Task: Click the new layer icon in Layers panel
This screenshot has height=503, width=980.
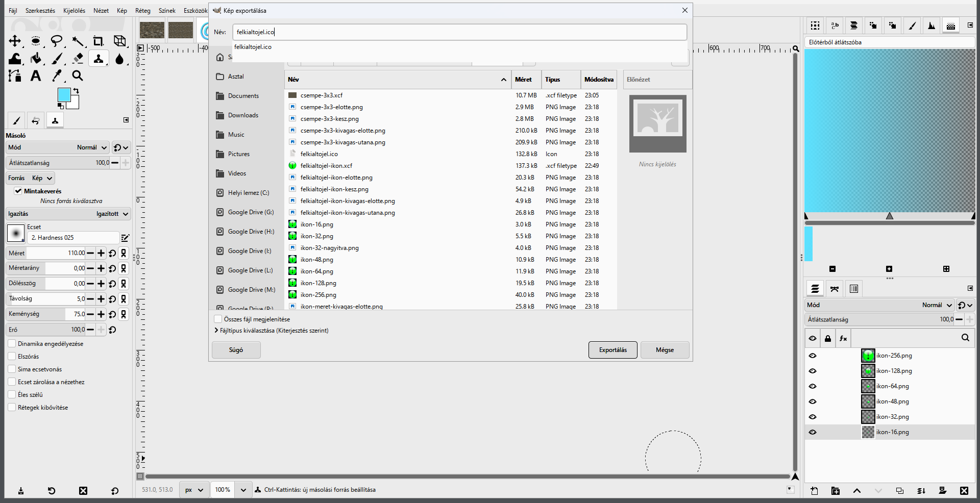Action: (x=814, y=491)
